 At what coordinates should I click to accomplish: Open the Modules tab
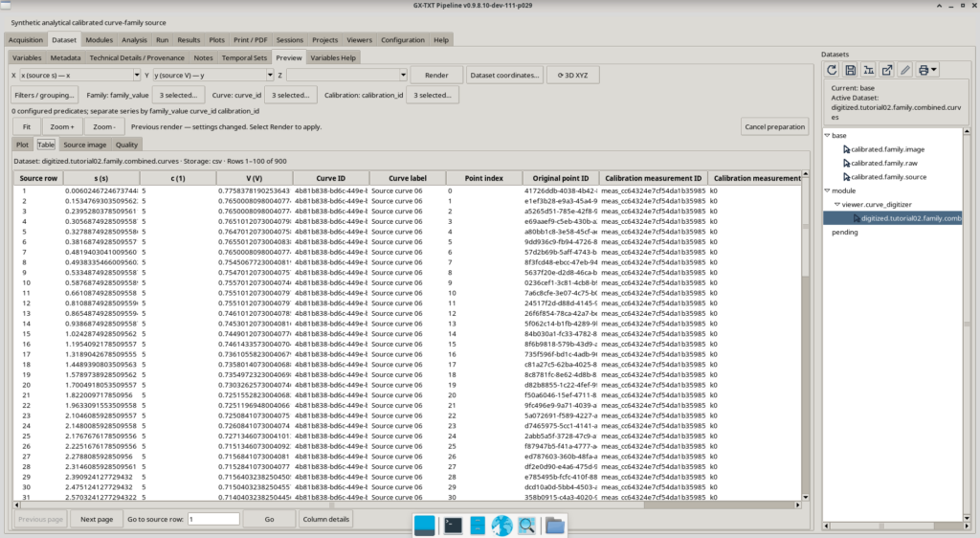click(x=99, y=39)
